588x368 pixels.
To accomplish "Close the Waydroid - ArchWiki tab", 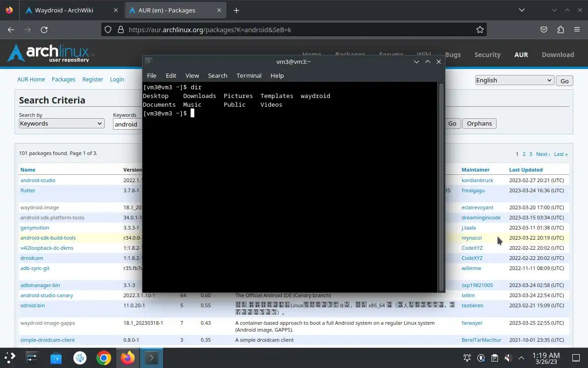I will [x=116, y=10].
